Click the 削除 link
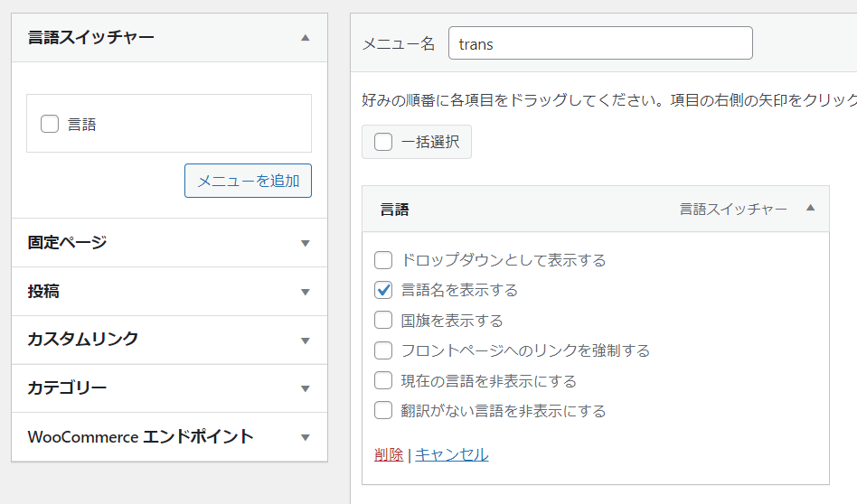This screenshot has width=857, height=504. (x=389, y=454)
